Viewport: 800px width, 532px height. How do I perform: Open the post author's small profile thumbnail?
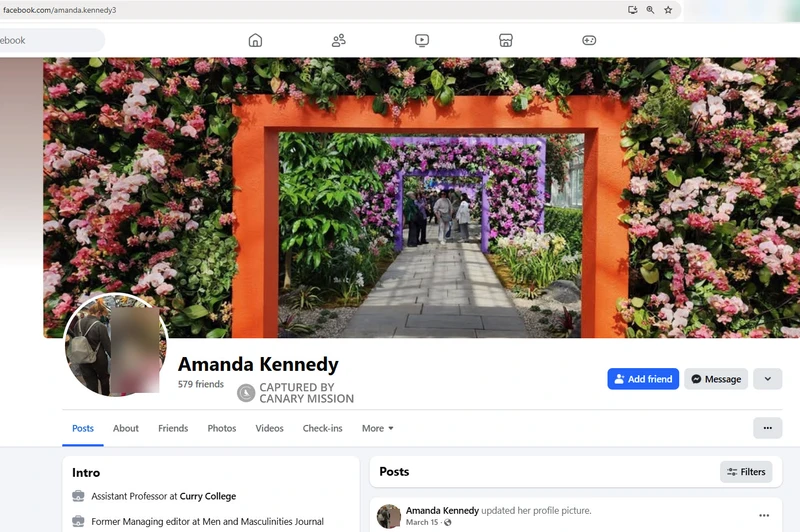tap(389, 516)
